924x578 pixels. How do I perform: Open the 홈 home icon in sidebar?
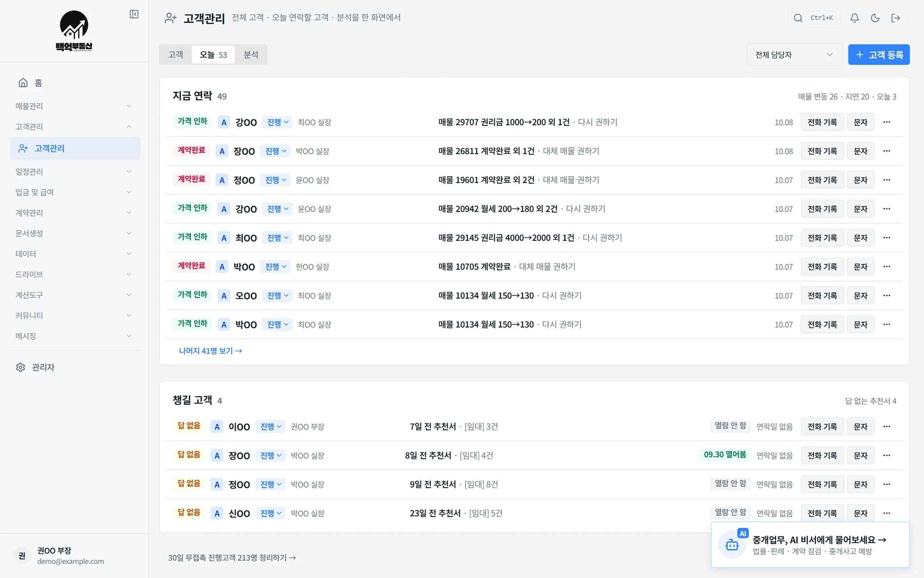click(x=23, y=83)
